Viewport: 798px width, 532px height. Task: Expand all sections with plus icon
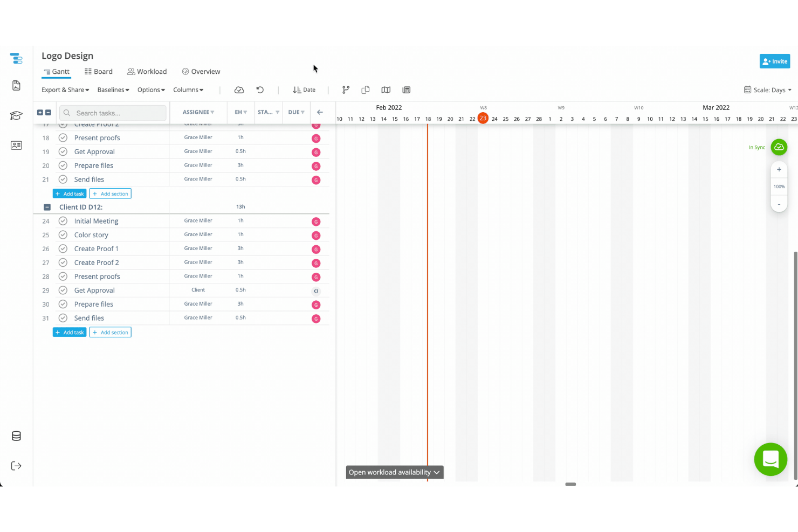tap(40, 113)
